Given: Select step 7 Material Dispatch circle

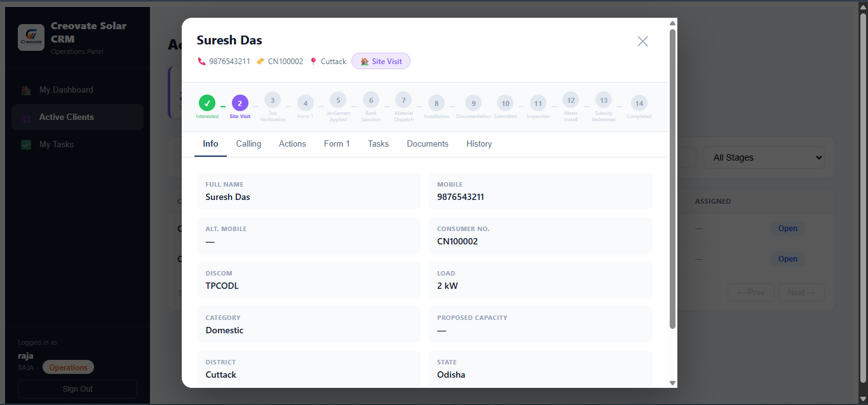Looking at the screenshot, I should [403, 100].
